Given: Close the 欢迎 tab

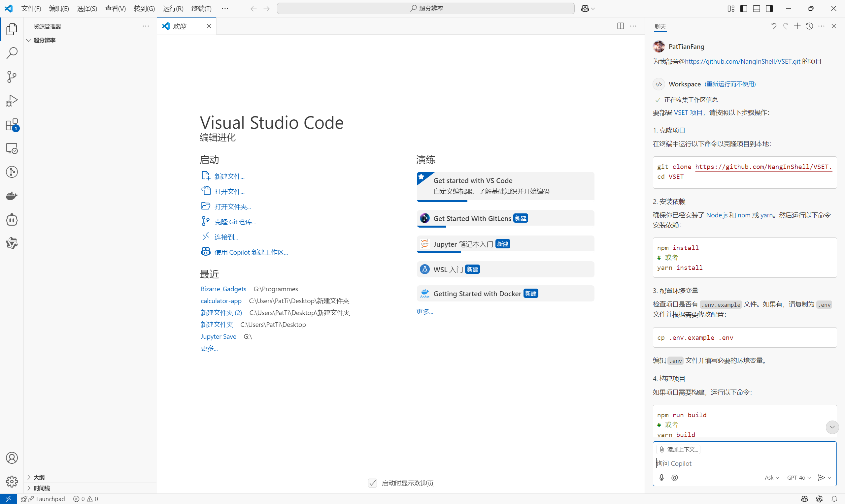Looking at the screenshot, I should 209,26.
